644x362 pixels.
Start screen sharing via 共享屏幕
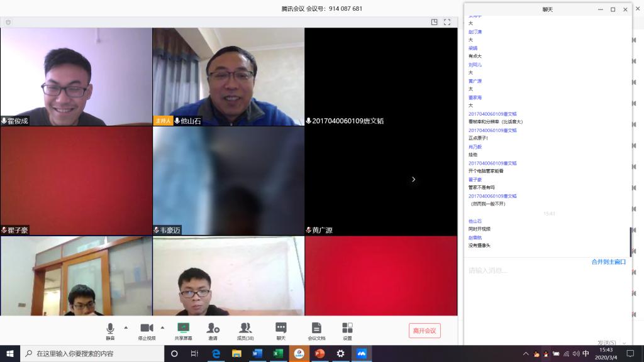tap(183, 329)
